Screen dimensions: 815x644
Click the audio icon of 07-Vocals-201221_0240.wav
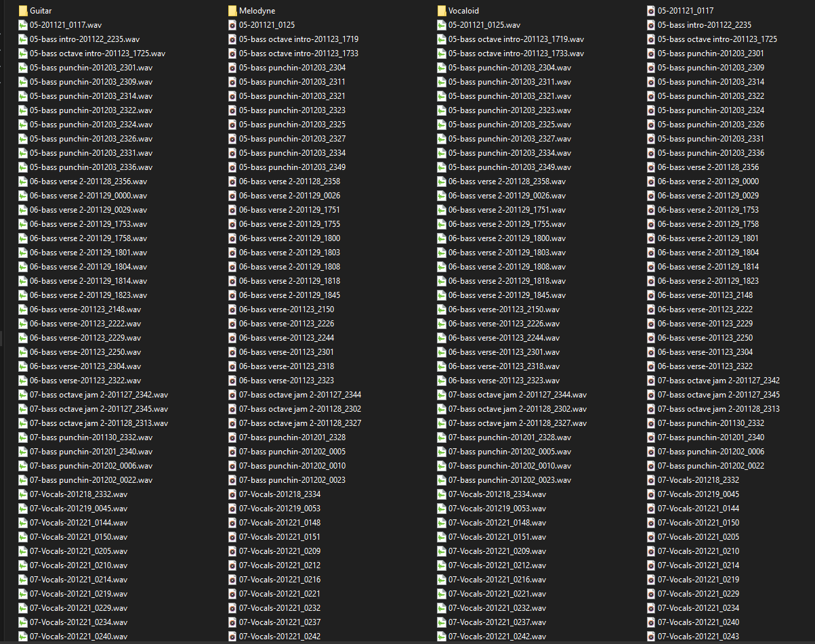pyautogui.click(x=23, y=637)
